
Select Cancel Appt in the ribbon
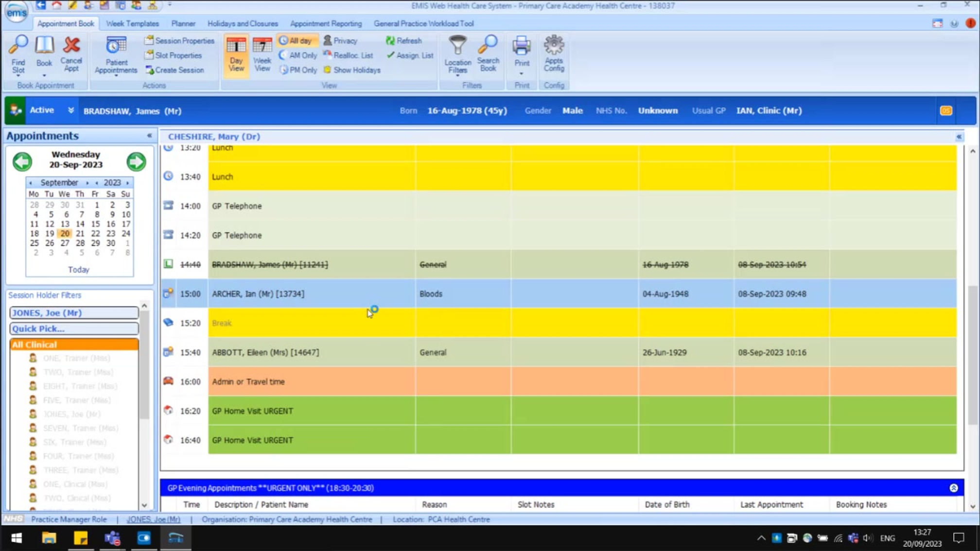[x=71, y=54]
